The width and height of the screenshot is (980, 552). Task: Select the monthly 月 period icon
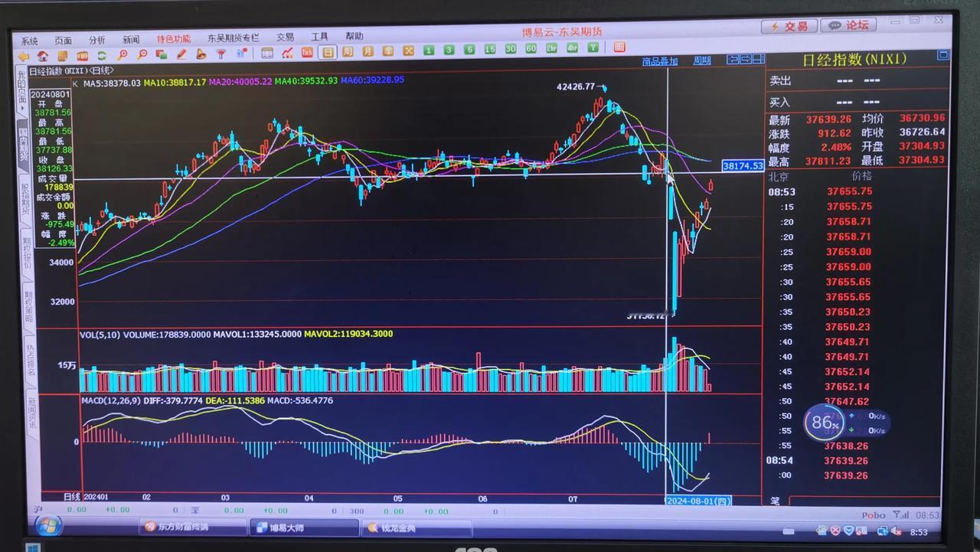click(368, 51)
